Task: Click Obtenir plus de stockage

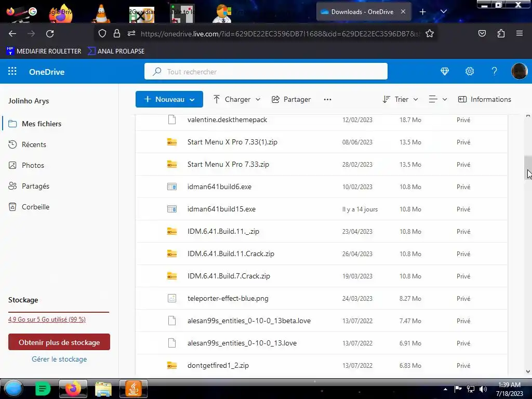Action: pos(59,342)
